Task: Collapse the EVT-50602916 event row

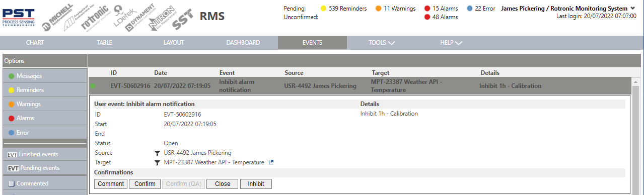Action: coord(360,86)
